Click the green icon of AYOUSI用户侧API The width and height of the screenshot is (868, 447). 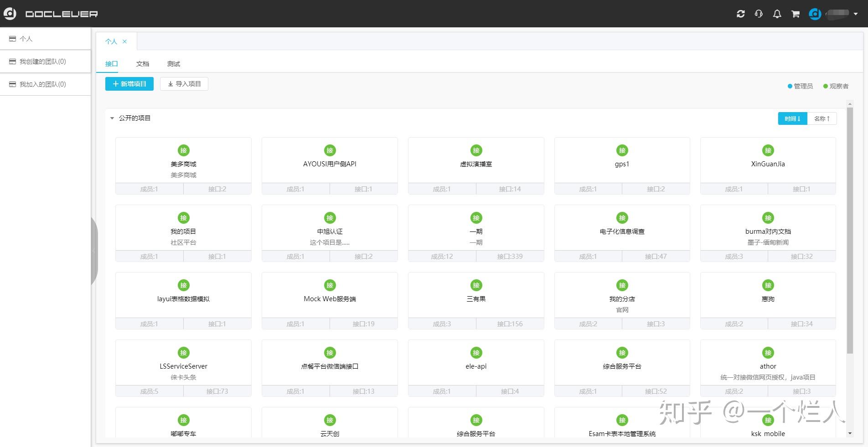pos(330,150)
